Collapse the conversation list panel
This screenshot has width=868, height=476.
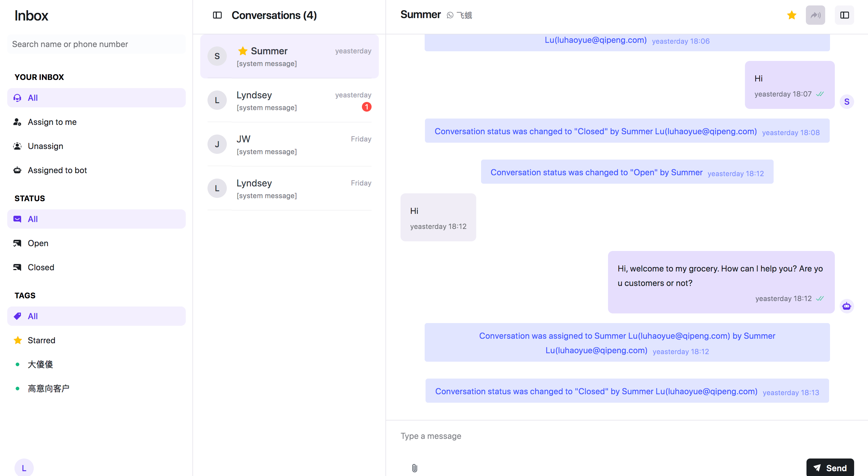point(218,15)
